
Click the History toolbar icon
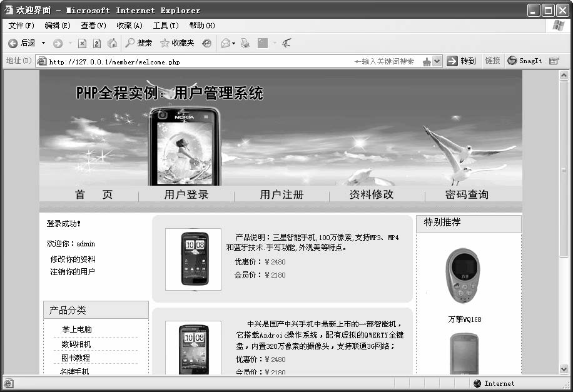pyautogui.click(x=207, y=44)
